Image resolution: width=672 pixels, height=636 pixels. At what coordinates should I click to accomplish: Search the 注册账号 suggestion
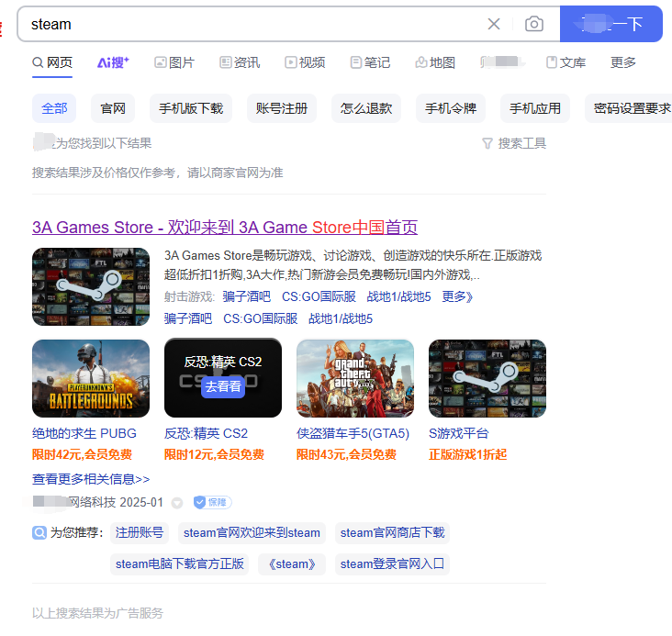(x=140, y=533)
